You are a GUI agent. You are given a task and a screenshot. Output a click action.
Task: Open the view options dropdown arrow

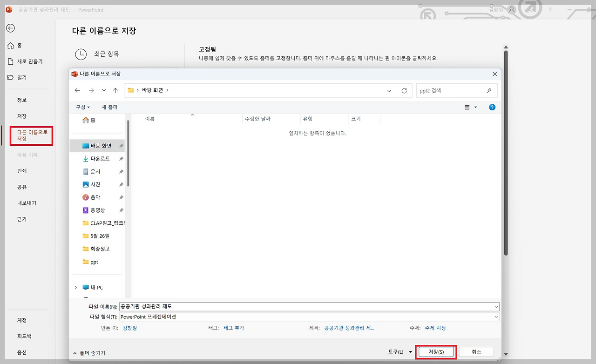tap(475, 108)
